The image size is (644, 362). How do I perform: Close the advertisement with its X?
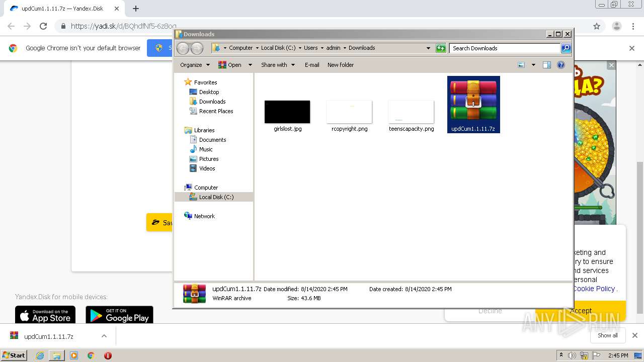pos(611,65)
